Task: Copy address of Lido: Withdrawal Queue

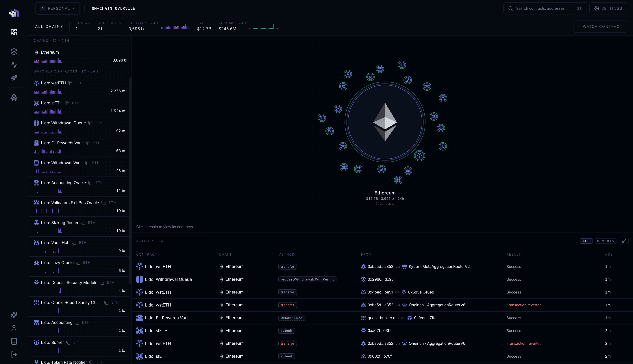Action: click(90, 123)
